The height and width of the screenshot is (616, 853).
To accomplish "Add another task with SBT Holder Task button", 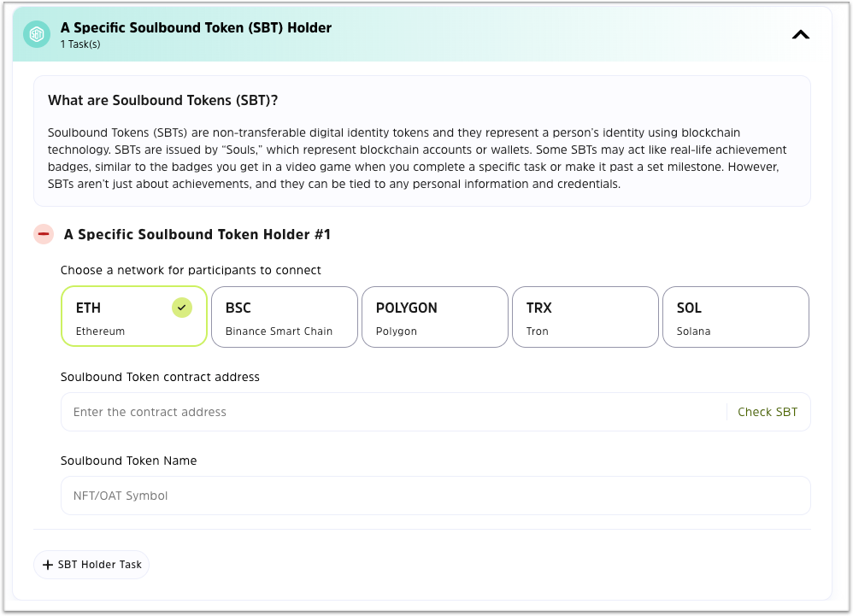I will tap(91, 565).
